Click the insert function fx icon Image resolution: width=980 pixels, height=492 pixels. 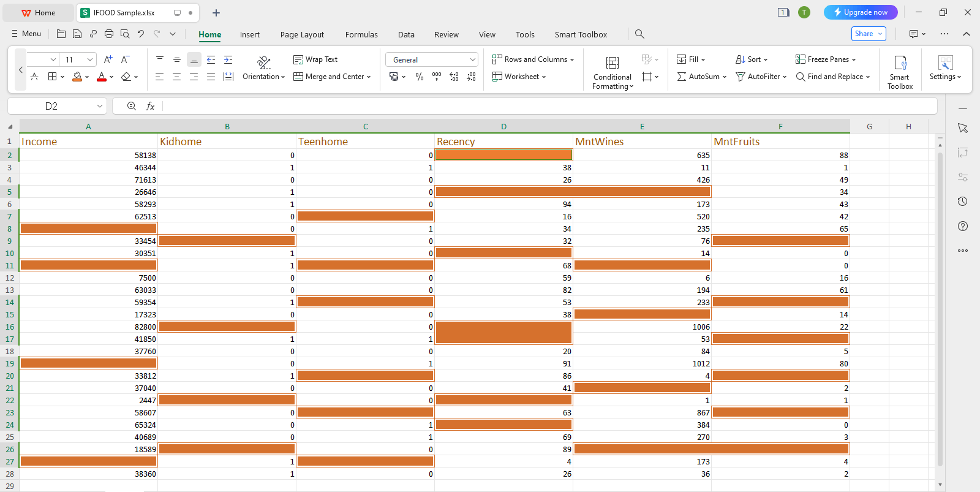[x=150, y=106]
